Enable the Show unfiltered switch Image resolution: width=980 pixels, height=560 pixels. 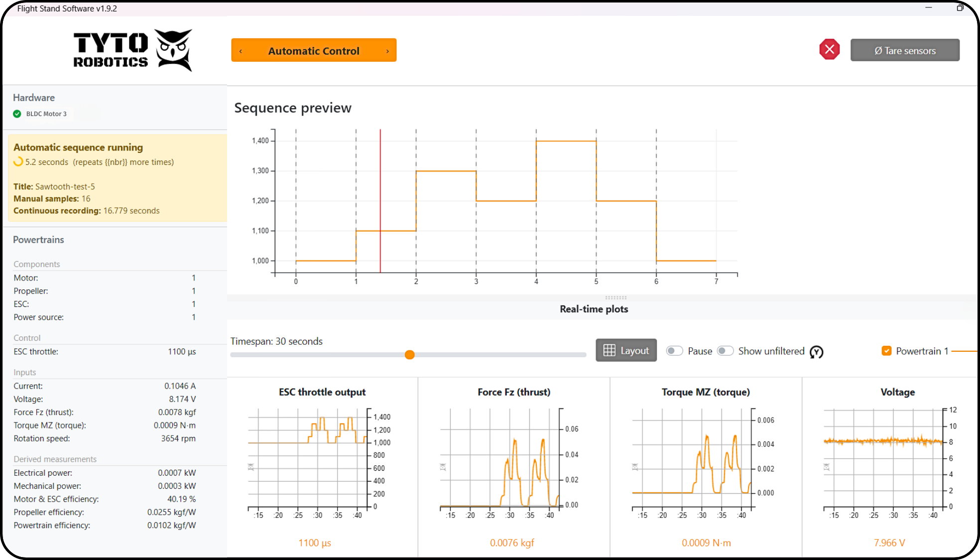pyautogui.click(x=725, y=351)
